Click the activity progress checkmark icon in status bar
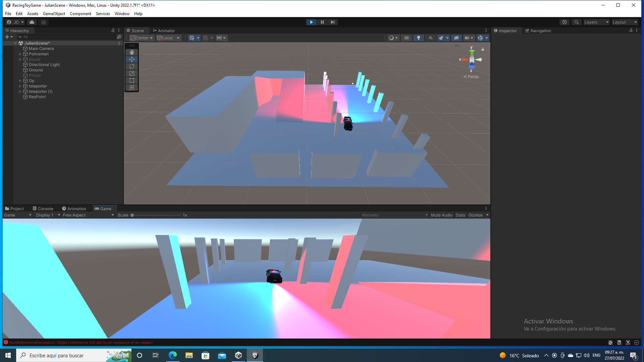 click(637, 343)
